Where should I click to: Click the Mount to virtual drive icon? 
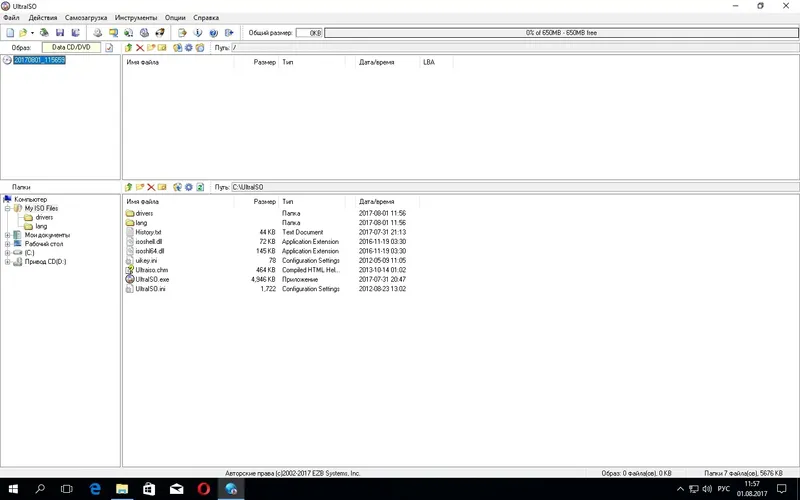(x=144, y=33)
